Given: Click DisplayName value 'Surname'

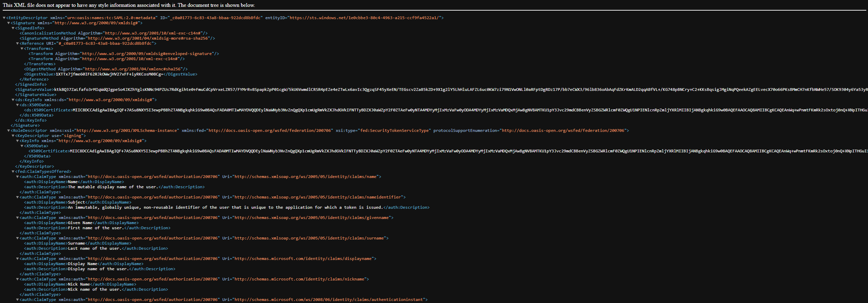Looking at the screenshot, I should click(77, 243).
